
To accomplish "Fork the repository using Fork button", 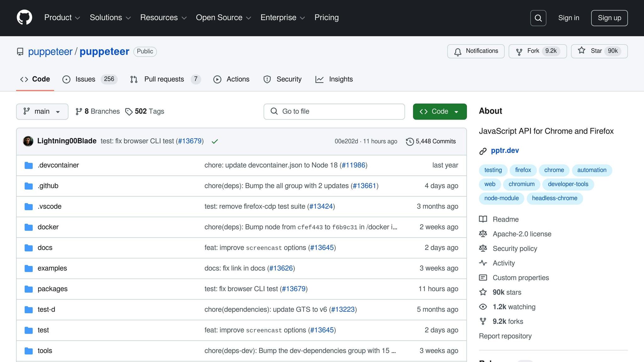I will point(537,51).
